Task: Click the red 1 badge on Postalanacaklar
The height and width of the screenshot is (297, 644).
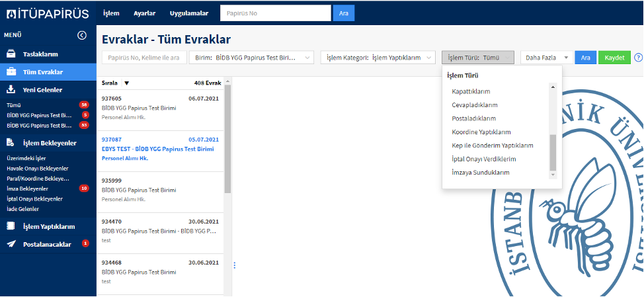Action: click(x=85, y=243)
